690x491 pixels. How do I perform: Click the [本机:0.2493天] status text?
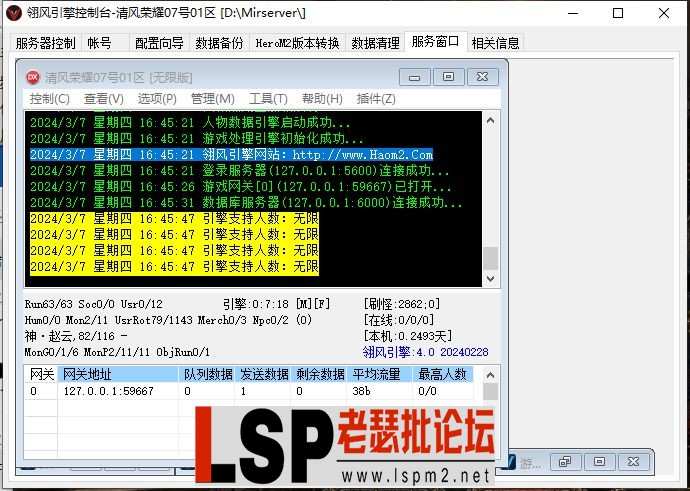[407, 336]
